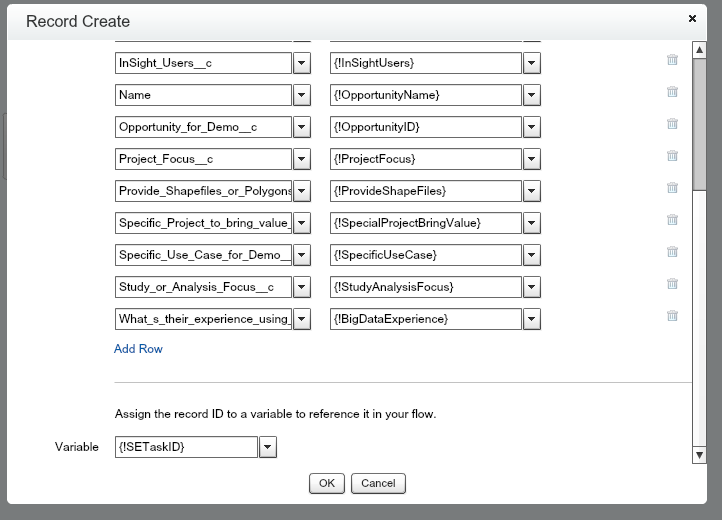
Task: Delete the Study_or_Analysis_Focus__c row
Action: click(x=672, y=284)
